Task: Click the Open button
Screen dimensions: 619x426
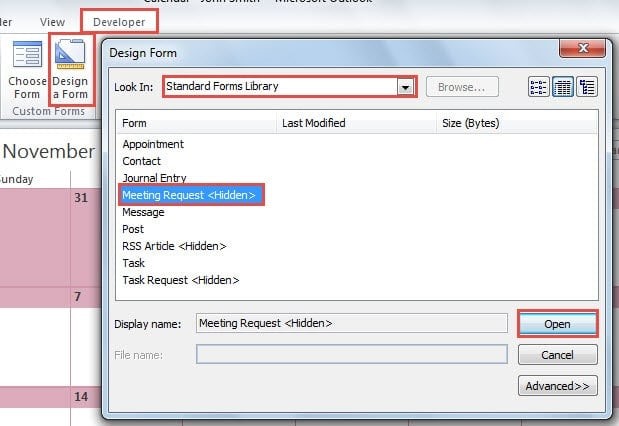Action: (557, 324)
